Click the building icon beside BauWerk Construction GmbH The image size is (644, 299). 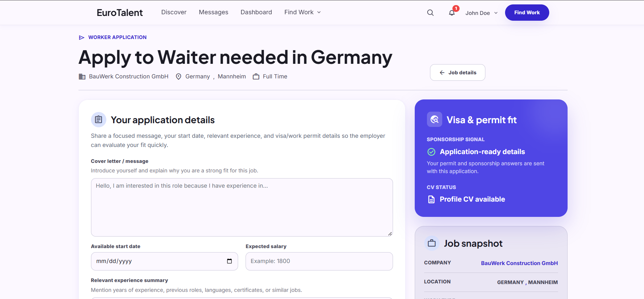(82, 77)
